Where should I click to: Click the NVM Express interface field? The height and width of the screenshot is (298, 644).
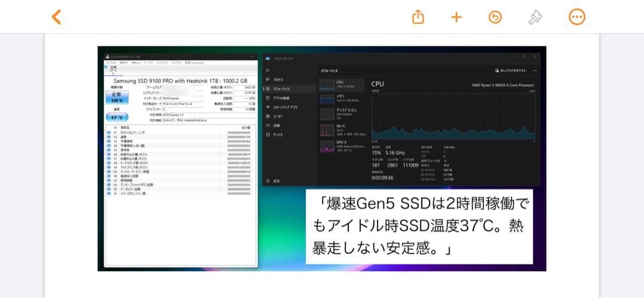tap(183, 99)
